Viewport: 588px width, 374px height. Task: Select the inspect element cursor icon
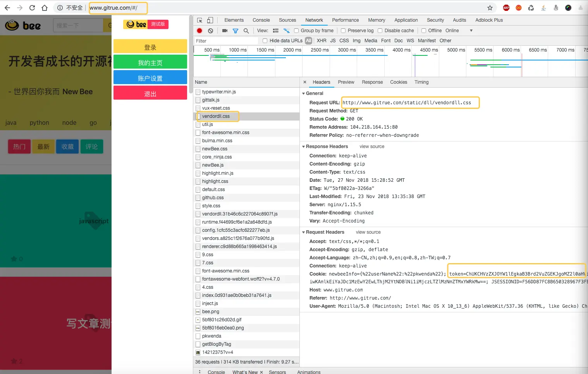click(x=199, y=20)
